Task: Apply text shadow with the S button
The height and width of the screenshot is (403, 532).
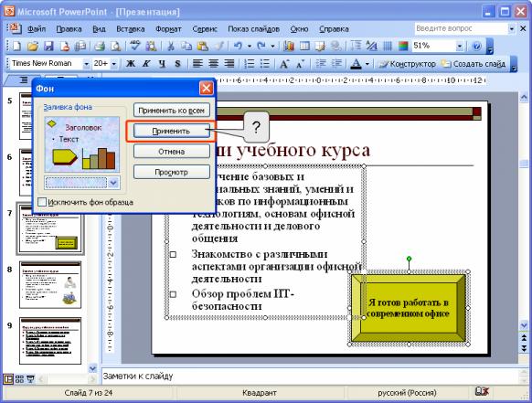Action: [x=177, y=63]
